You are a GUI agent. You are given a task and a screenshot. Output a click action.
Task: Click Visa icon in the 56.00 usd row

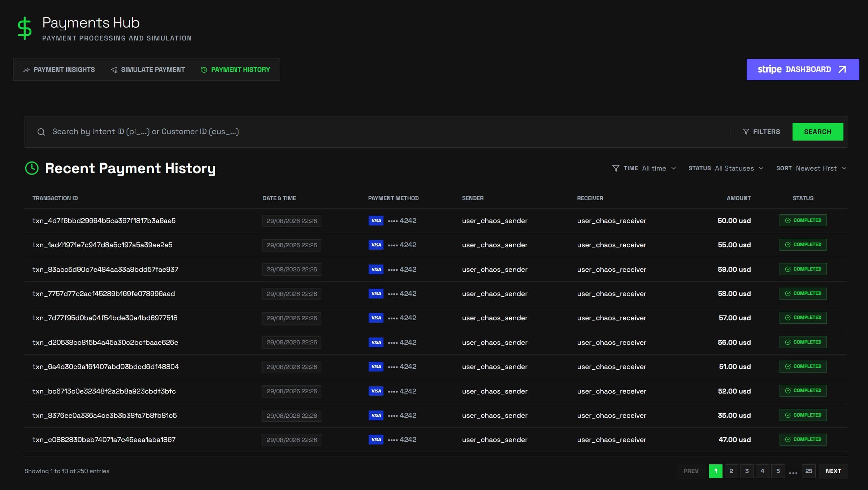point(376,342)
